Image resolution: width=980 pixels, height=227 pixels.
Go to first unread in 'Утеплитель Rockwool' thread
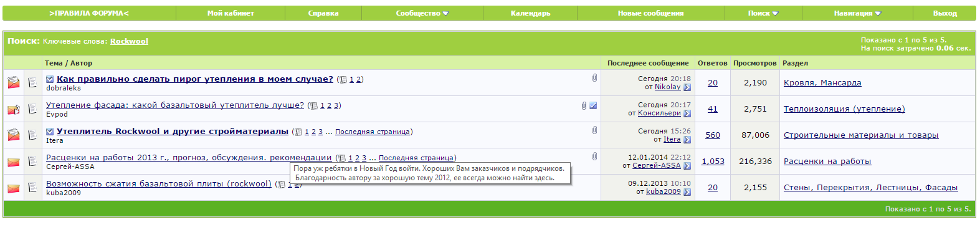(50, 132)
